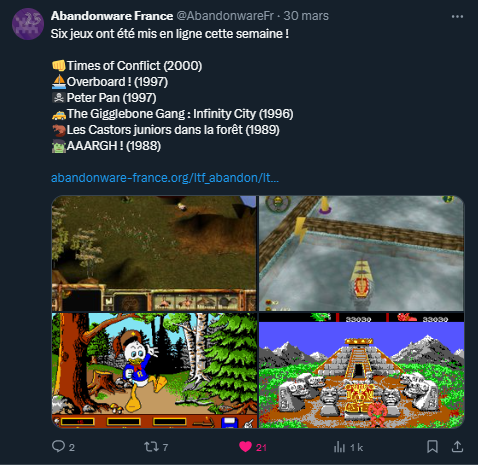The image size is (478, 465).
Task: Open the three-dot more options menu
Action: [x=457, y=16]
